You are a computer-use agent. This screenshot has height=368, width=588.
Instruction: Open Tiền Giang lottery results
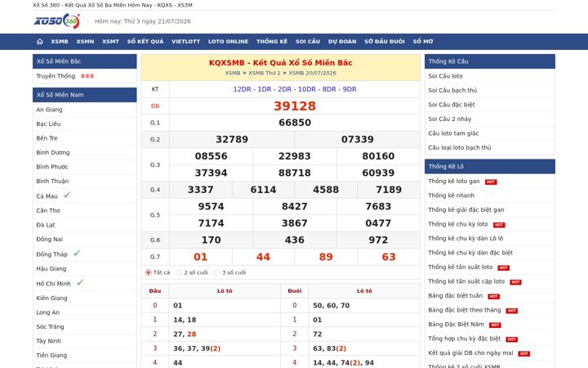pyautogui.click(x=51, y=355)
